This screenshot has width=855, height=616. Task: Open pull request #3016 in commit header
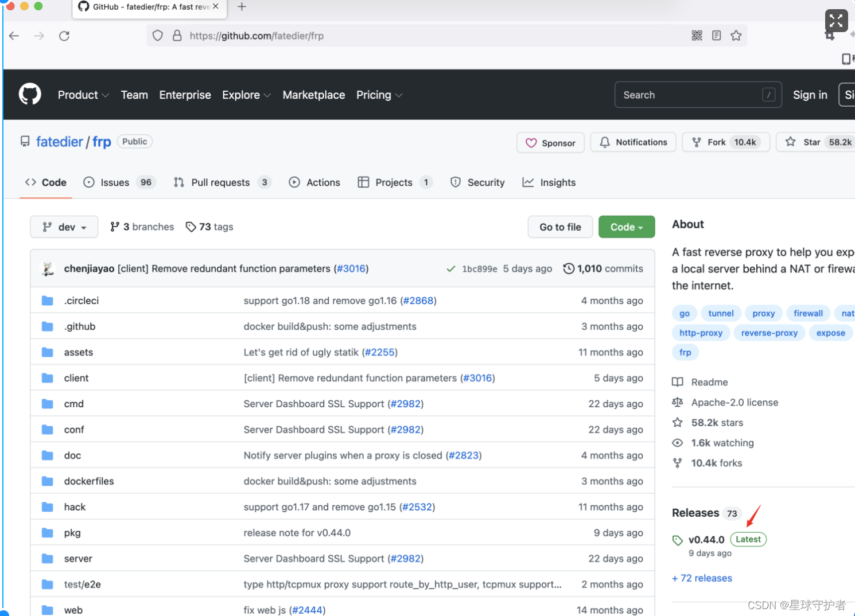[x=351, y=268]
